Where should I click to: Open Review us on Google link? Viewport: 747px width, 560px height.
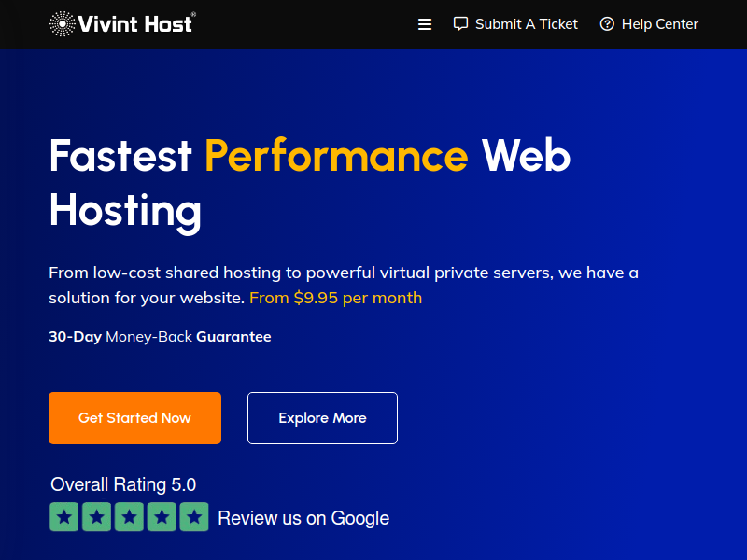click(x=303, y=518)
